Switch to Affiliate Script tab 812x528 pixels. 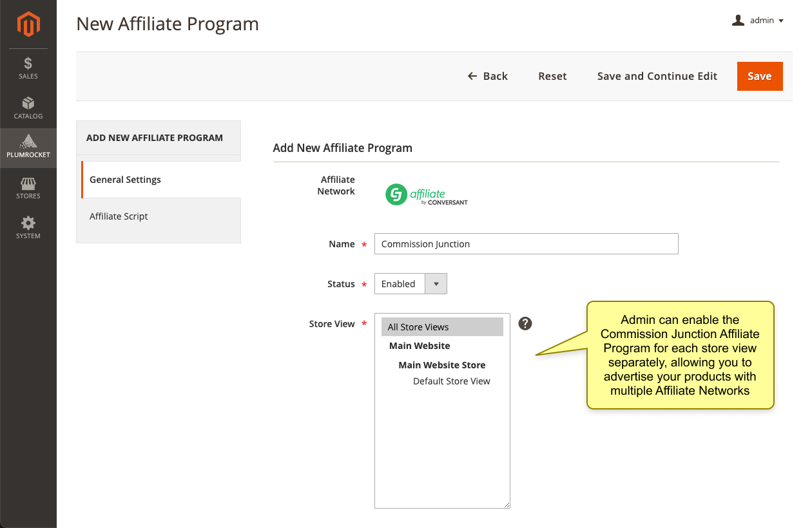[159, 216]
